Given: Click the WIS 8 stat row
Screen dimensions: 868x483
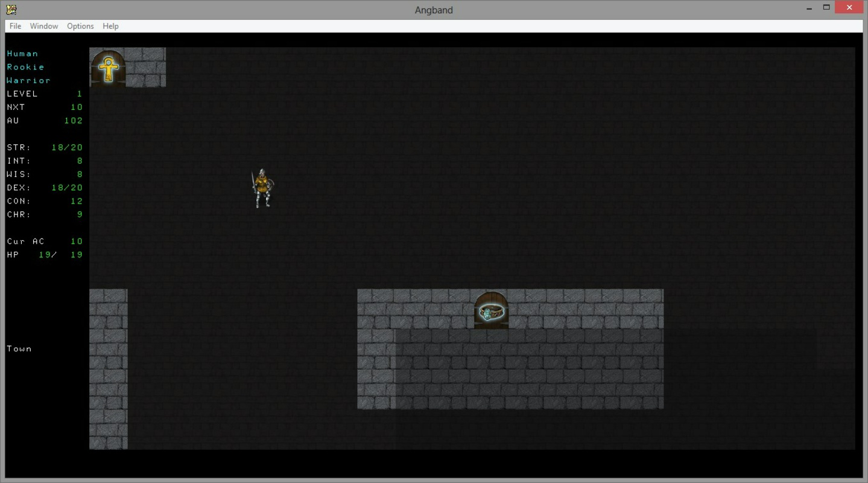Looking at the screenshot, I should pyautogui.click(x=45, y=174).
